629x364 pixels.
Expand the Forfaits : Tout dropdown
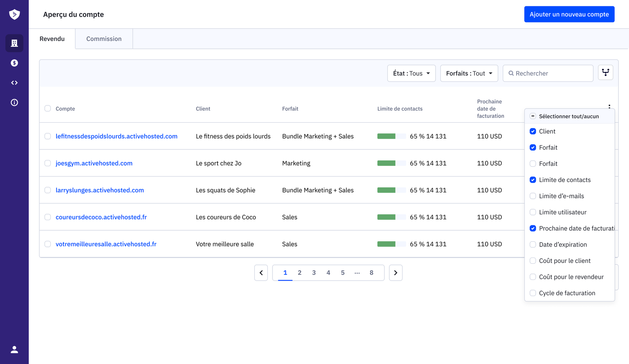point(469,74)
